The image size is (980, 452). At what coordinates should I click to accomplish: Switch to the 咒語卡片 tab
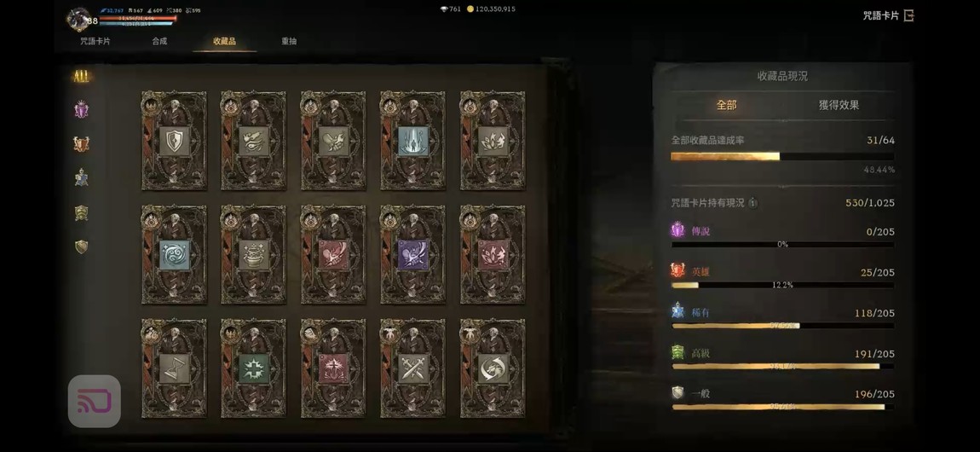click(95, 41)
